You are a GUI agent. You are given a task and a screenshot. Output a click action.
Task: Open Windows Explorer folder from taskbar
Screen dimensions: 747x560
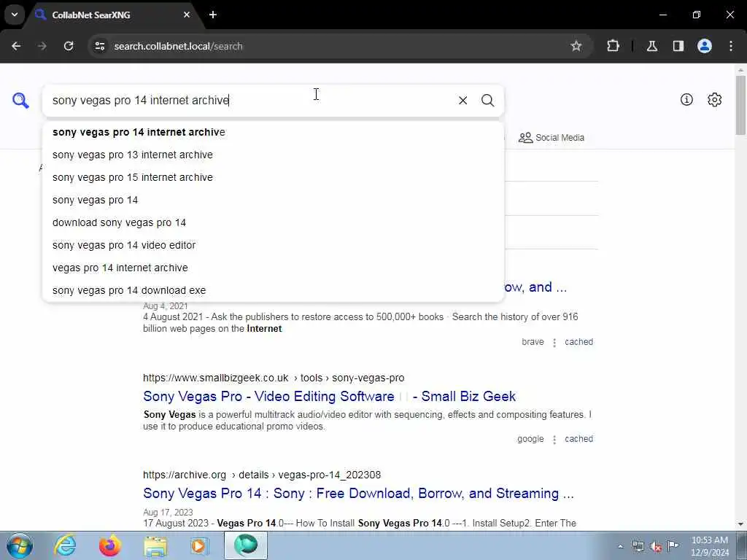(155, 545)
